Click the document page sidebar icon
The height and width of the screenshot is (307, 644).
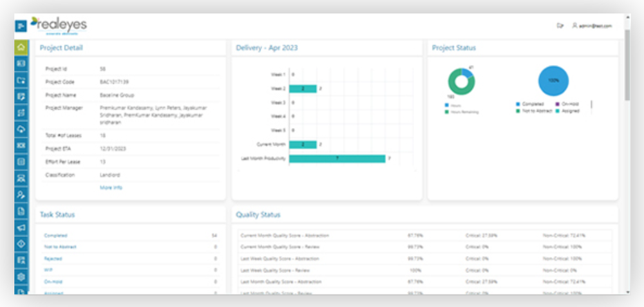[21, 211]
